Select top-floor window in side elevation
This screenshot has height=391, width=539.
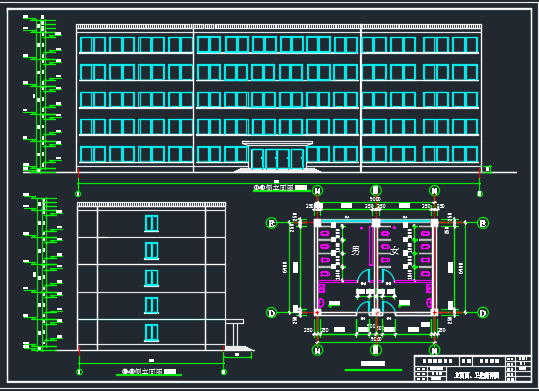[152, 224]
